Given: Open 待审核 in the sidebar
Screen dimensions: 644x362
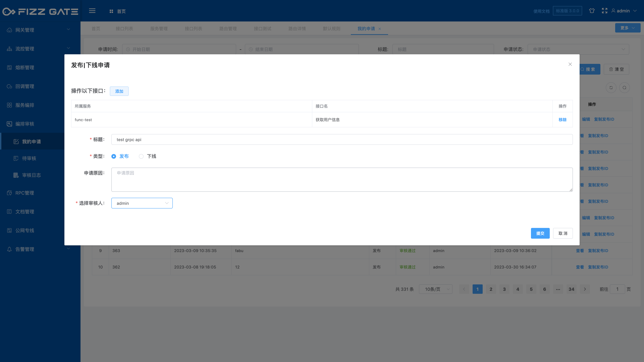Looking at the screenshot, I should (x=29, y=158).
